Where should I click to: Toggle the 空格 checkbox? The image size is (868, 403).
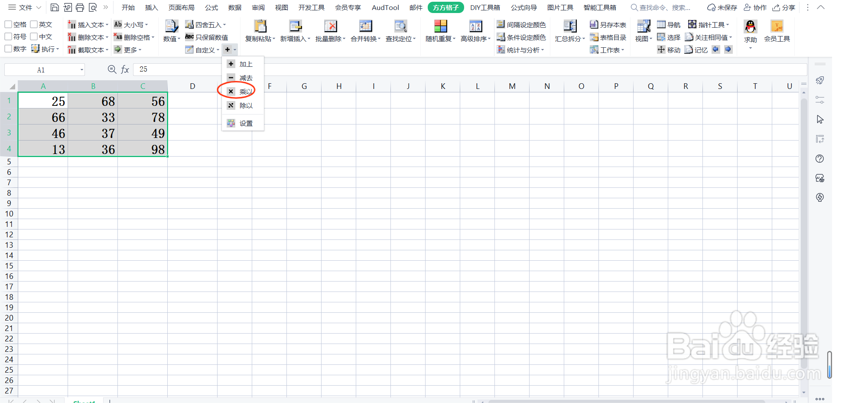click(x=8, y=24)
